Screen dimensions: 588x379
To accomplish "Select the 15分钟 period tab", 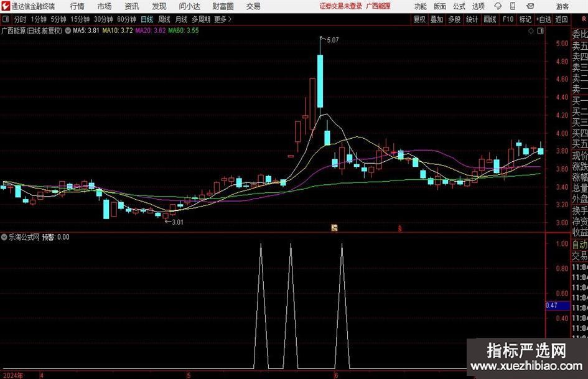I will click(x=80, y=19).
